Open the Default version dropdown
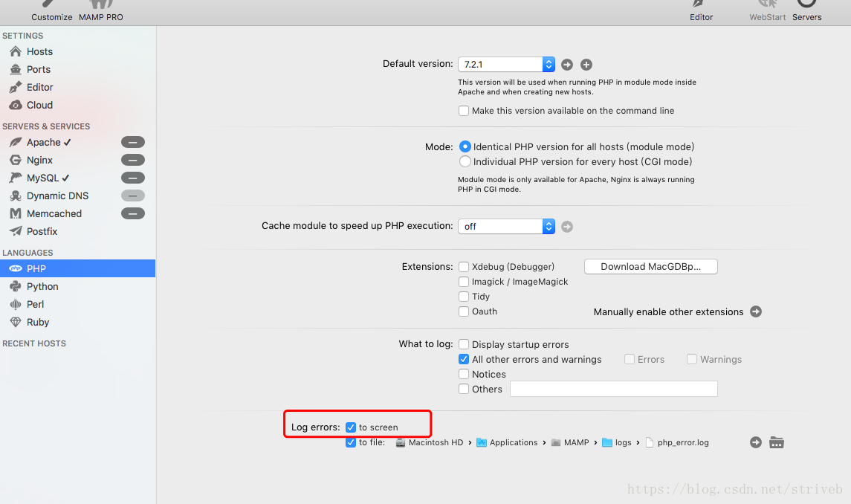 pos(506,64)
